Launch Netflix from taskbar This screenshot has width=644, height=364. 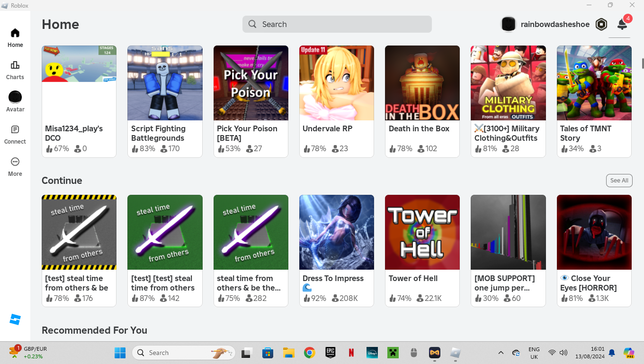click(x=351, y=353)
